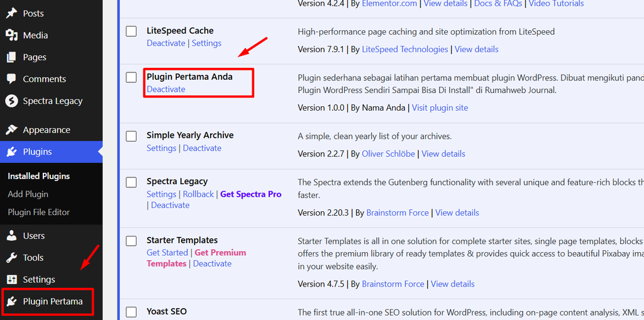Open Brainstorm Force link for Starter Templates

pos(393,284)
